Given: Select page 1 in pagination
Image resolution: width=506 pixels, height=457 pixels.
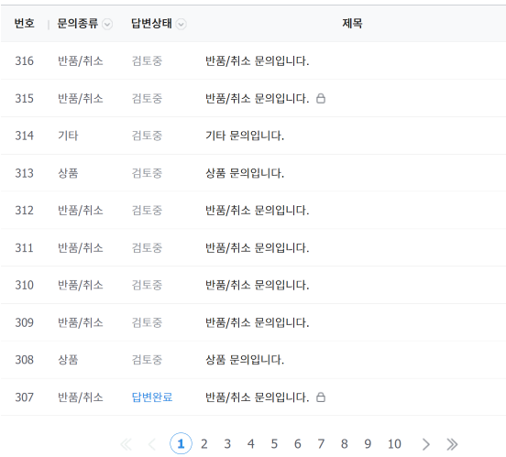Looking at the screenshot, I should tap(181, 444).
